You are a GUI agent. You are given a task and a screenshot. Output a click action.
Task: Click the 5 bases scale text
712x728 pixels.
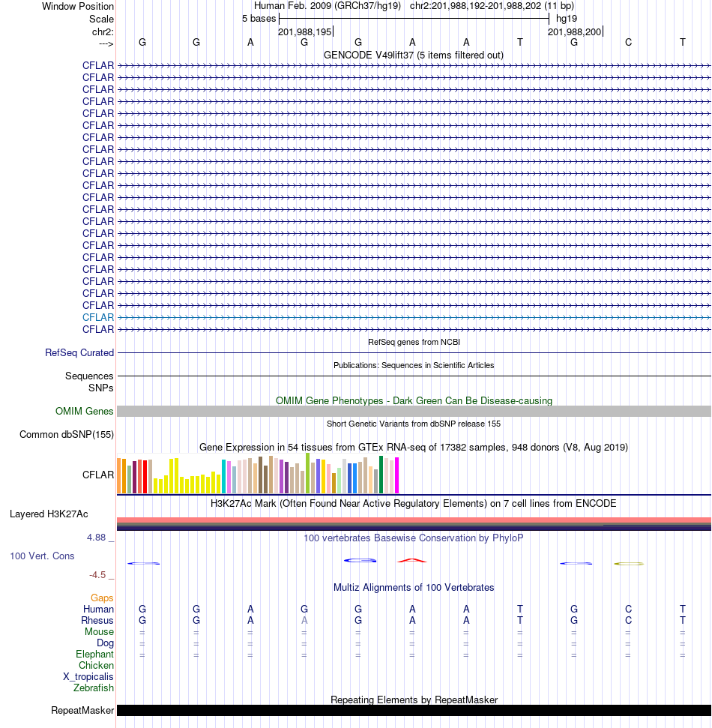point(259,19)
